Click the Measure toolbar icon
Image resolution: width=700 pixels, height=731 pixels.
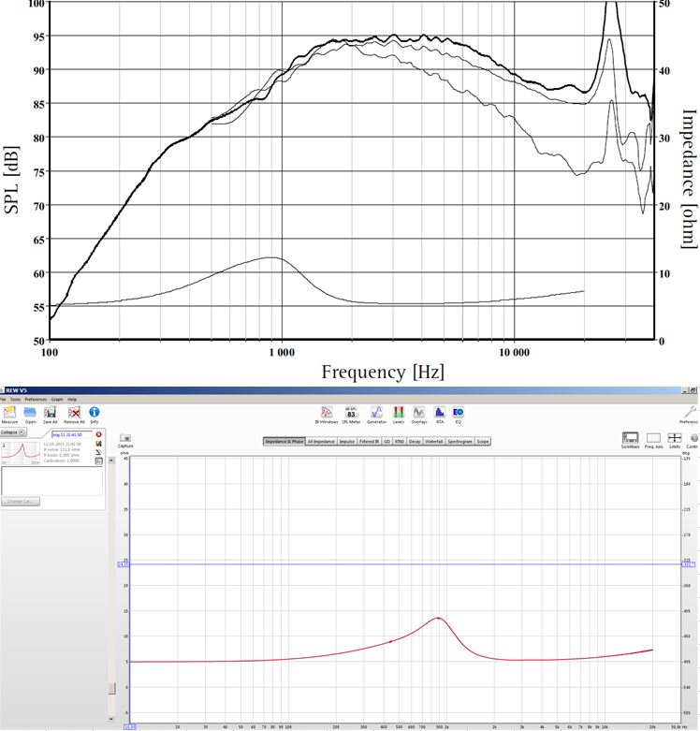coord(9,413)
